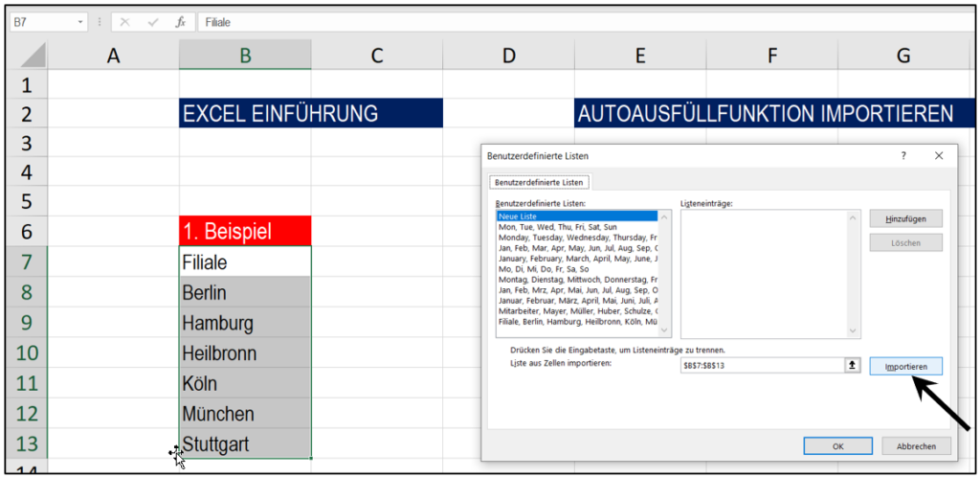Click the import range field $B$7:$B$13
980x477 pixels.
pos(762,366)
